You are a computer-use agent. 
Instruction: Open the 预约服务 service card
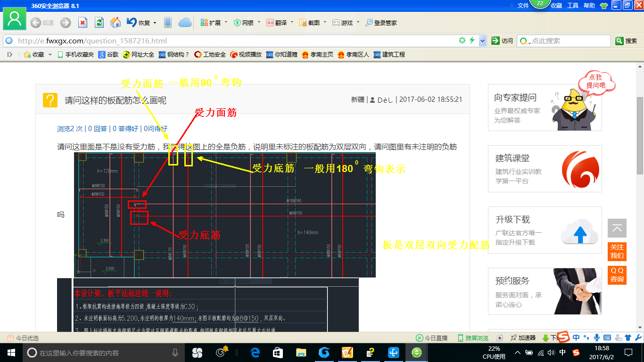coord(545,291)
